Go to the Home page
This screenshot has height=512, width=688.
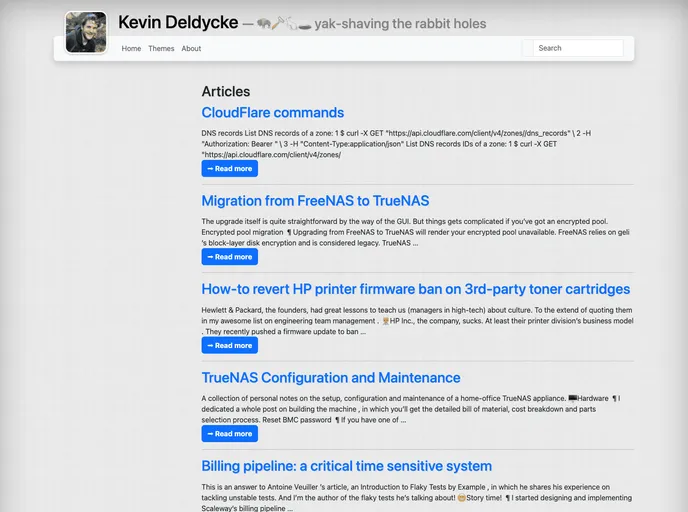131,48
